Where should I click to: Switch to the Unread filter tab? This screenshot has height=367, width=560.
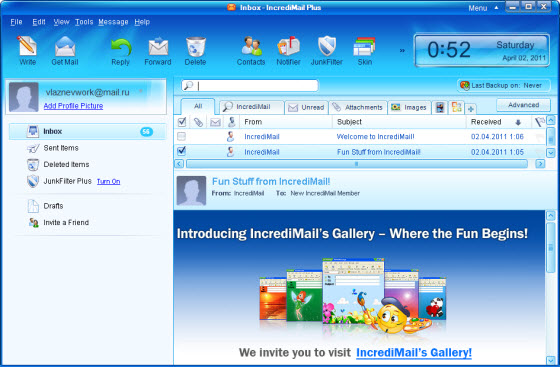[x=306, y=107]
